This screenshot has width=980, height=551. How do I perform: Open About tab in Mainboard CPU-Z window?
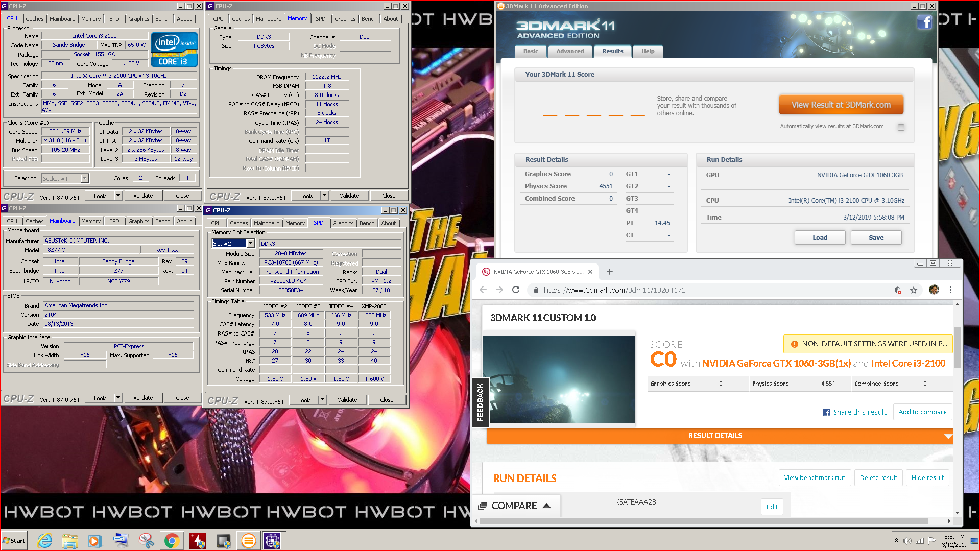coord(184,221)
